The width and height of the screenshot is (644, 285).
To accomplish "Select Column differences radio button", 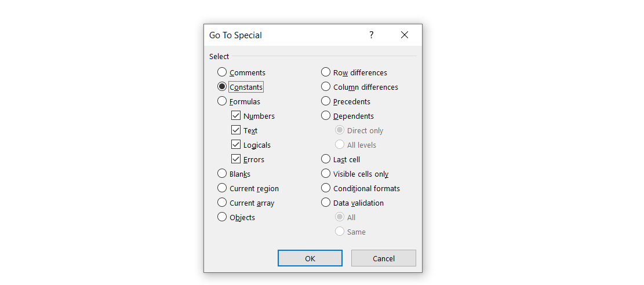I will tap(326, 87).
